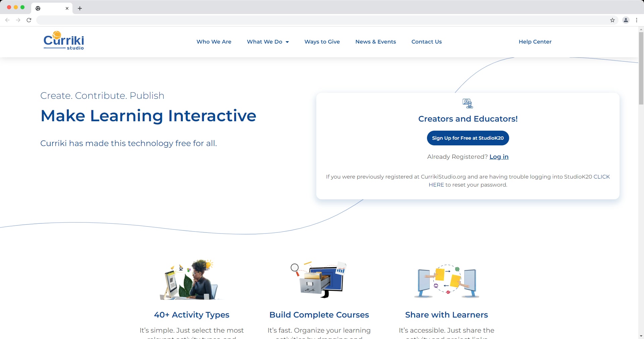Open a new browser tab
Screen dimensions: 644x339
(x=79, y=8)
